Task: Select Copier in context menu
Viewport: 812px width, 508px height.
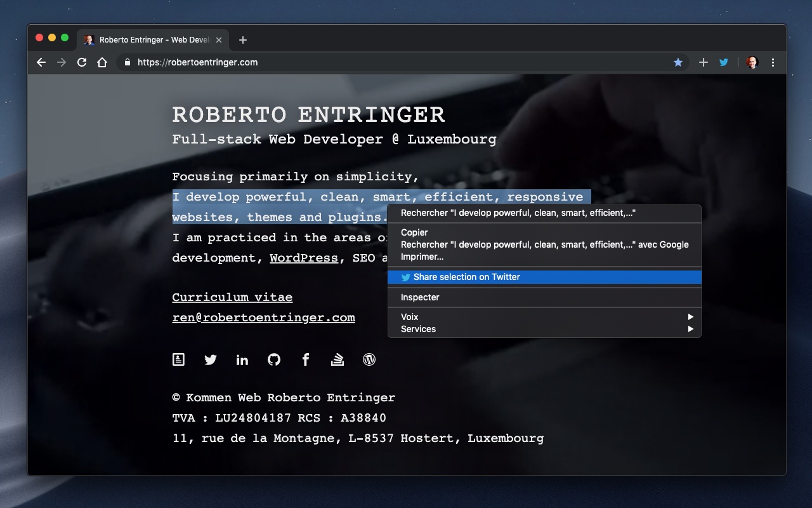Action: (x=544, y=232)
